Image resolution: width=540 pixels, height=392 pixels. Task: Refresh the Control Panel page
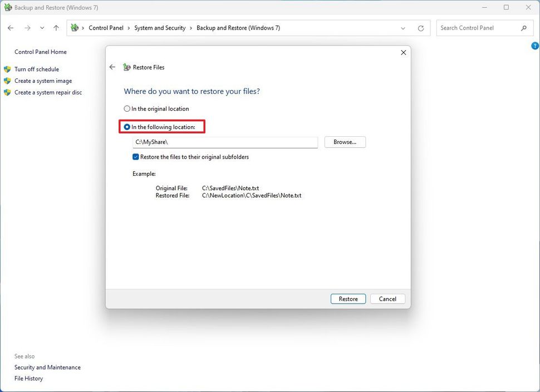(421, 27)
